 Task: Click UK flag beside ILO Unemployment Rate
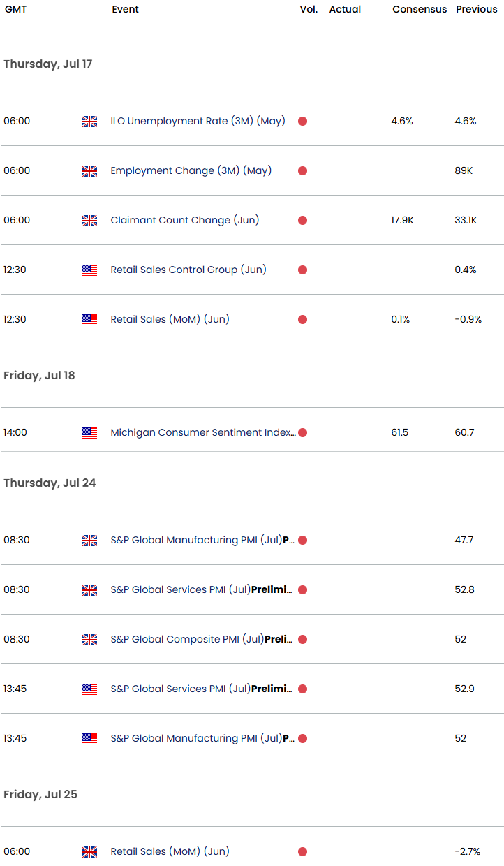(x=89, y=122)
